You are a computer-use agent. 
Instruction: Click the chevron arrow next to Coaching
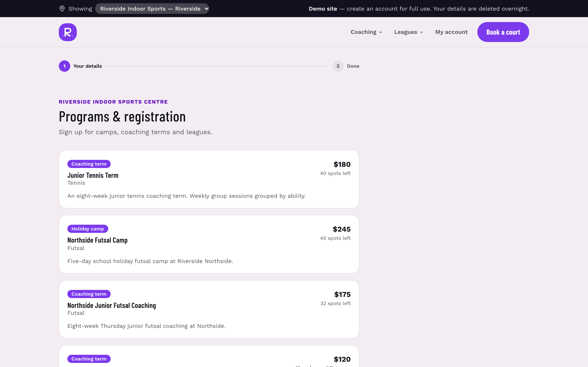point(381,32)
